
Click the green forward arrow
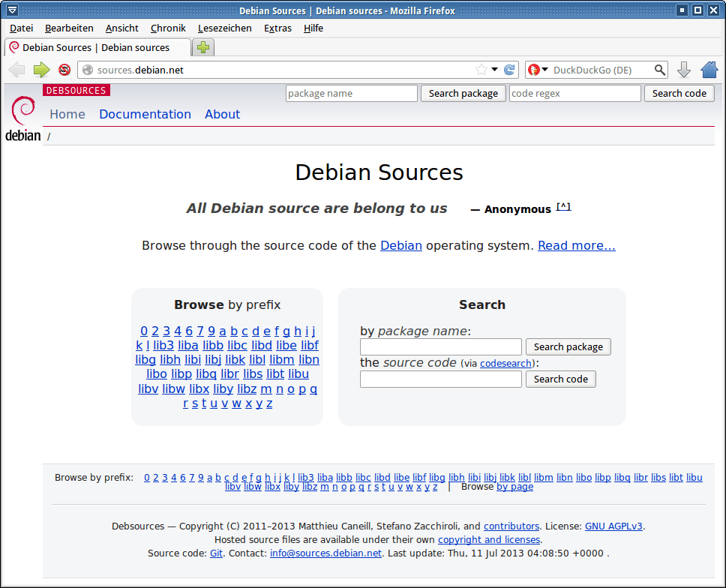(41, 70)
